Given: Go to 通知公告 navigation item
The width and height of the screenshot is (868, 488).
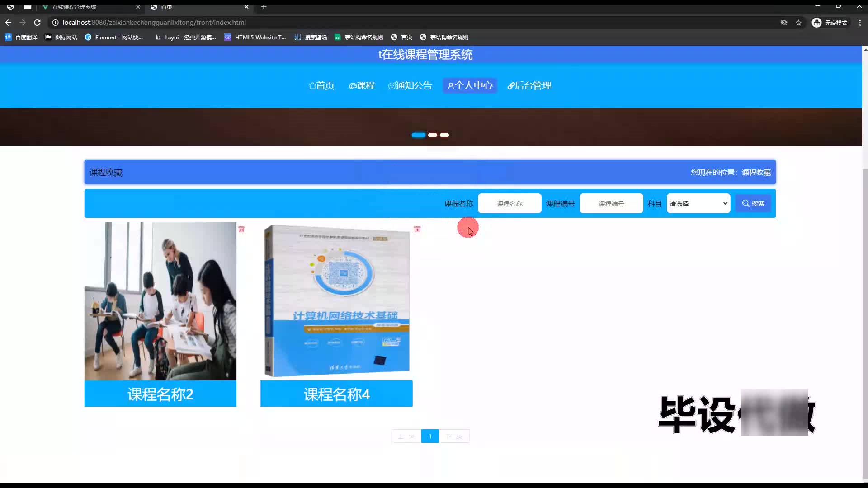Looking at the screenshot, I should (410, 85).
